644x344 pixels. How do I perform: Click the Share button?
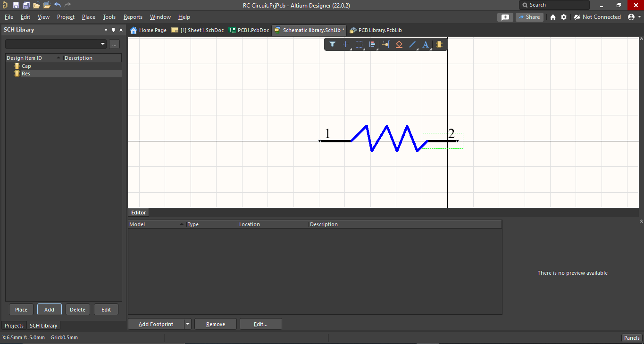(529, 17)
